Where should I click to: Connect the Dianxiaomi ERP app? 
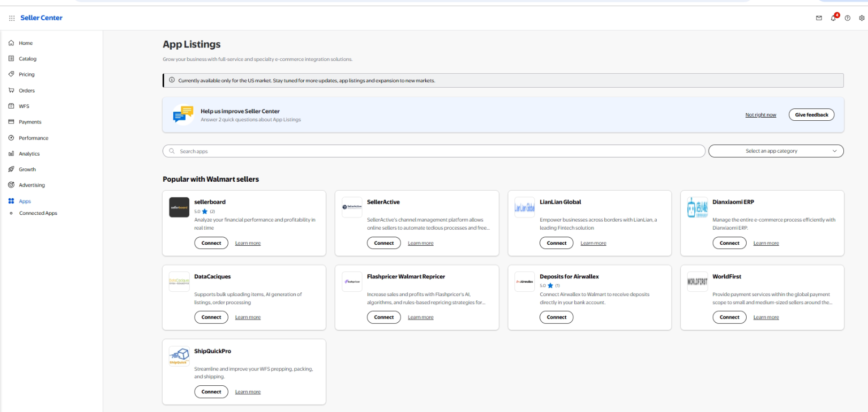pos(729,243)
